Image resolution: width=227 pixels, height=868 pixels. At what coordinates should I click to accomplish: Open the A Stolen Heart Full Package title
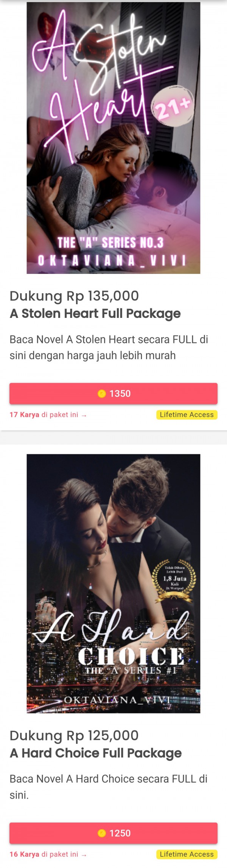(x=95, y=314)
